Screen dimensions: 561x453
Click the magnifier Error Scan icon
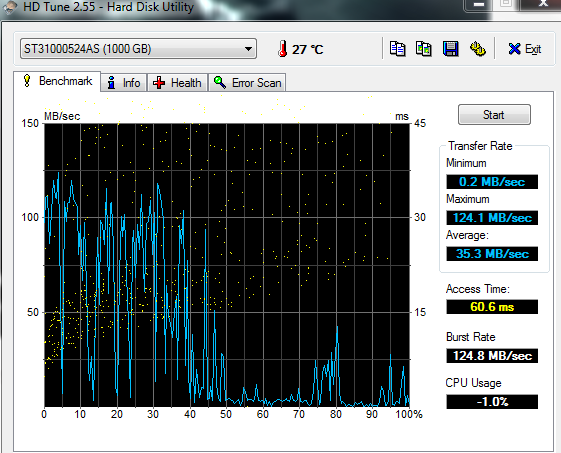click(x=220, y=82)
